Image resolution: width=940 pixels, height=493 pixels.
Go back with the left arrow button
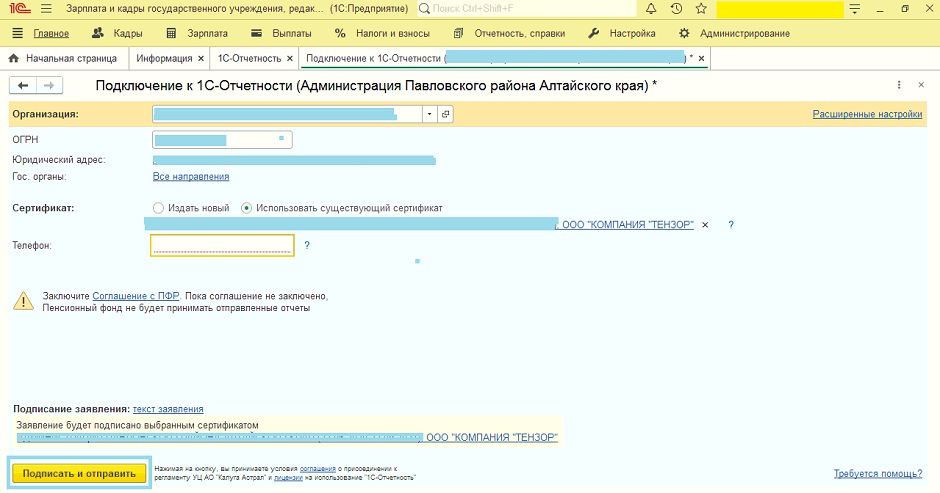23,86
